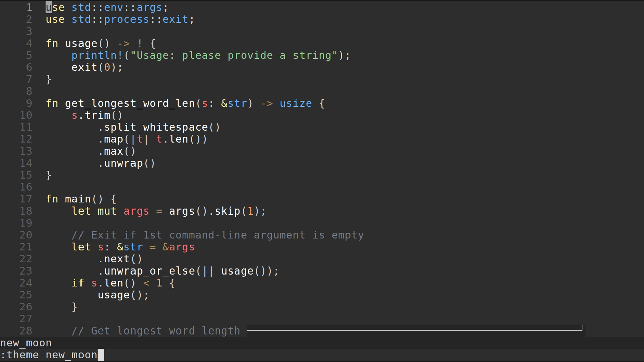Click on the usage function definition name
Image resolution: width=644 pixels, height=362 pixels.
point(81,44)
